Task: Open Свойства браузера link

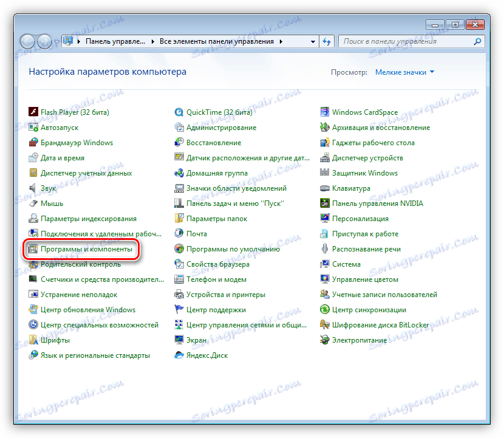Action: pos(218,264)
